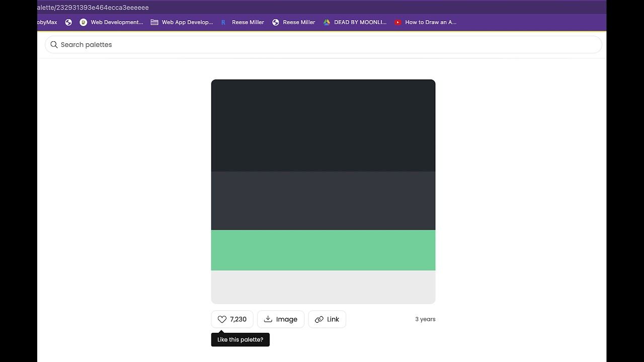The image size is (644, 362).
Task: Open How to Draw an A... YouTube bookmark
Action: (425, 22)
